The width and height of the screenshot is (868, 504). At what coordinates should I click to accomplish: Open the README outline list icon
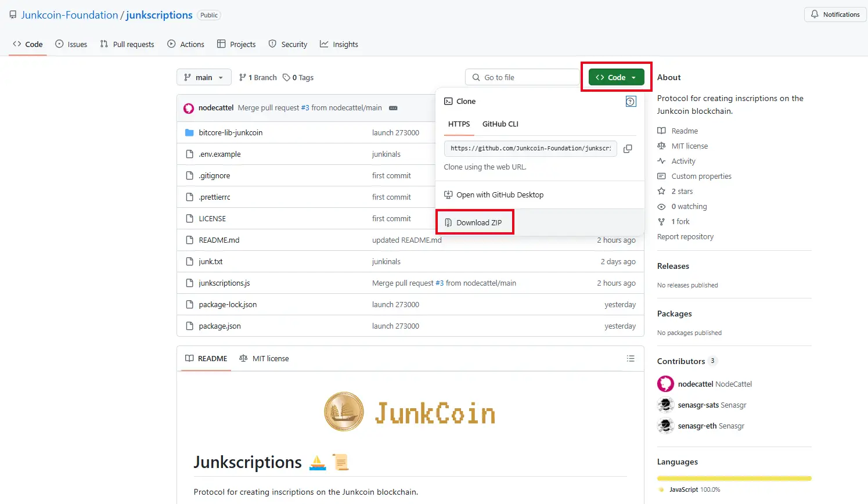point(631,359)
